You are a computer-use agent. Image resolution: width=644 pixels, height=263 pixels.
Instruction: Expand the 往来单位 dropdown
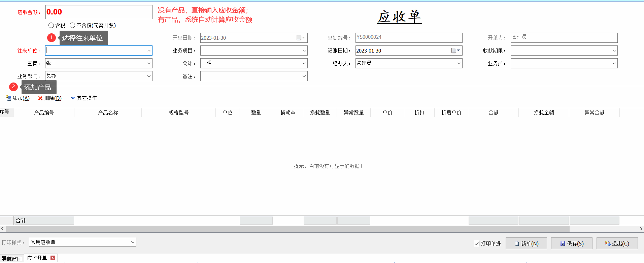pyautogui.click(x=149, y=51)
